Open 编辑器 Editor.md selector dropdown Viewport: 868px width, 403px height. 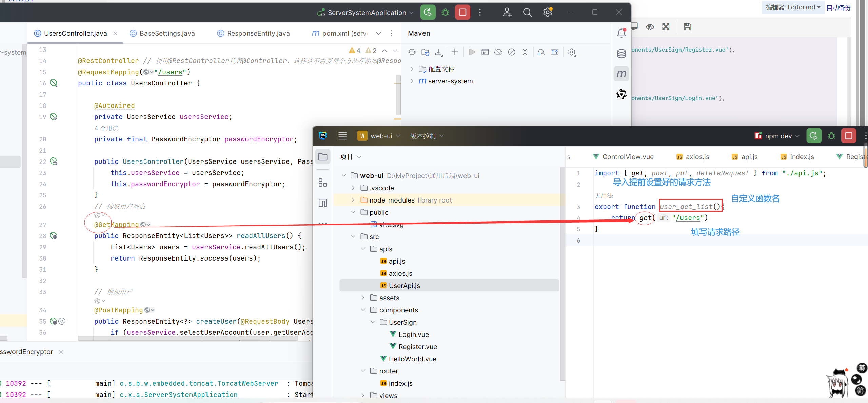click(x=793, y=7)
